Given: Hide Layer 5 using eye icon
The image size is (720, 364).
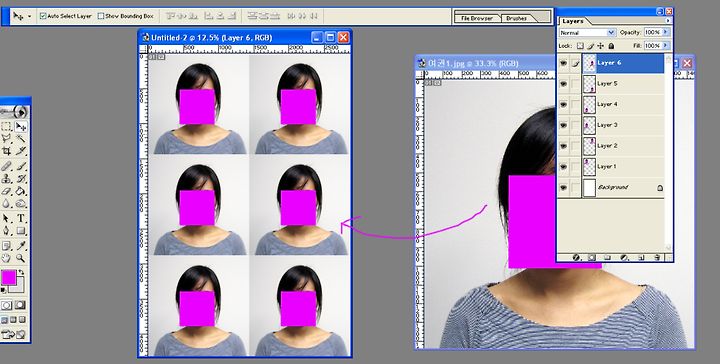Looking at the screenshot, I should click(x=564, y=84).
